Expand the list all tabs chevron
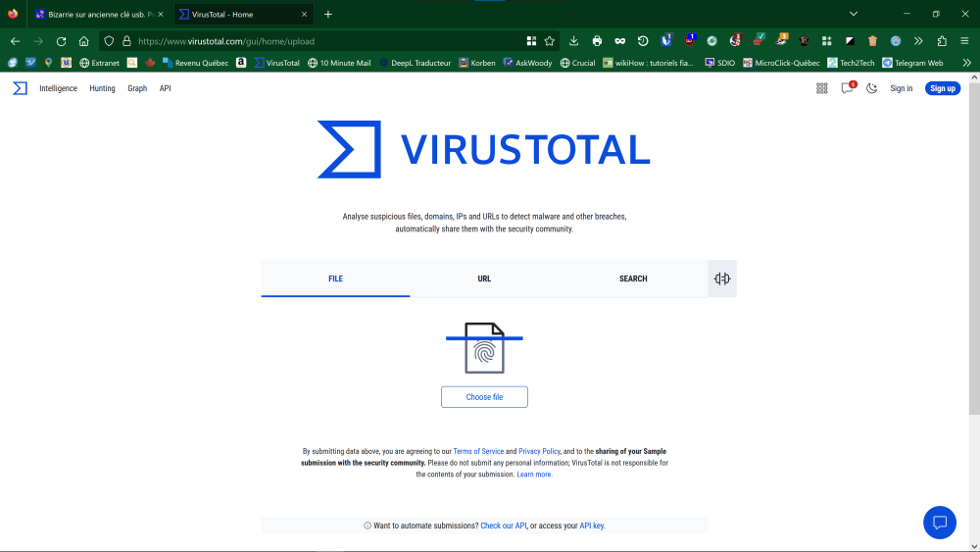Viewport: 980px width, 552px height. click(x=854, y=14)
